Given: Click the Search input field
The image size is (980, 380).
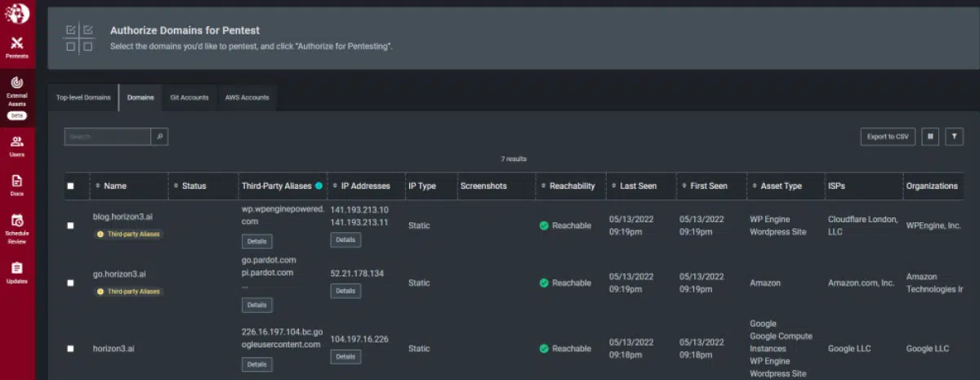Looking at the screenshot, I should pyautogui.click(x=108, y=136).
